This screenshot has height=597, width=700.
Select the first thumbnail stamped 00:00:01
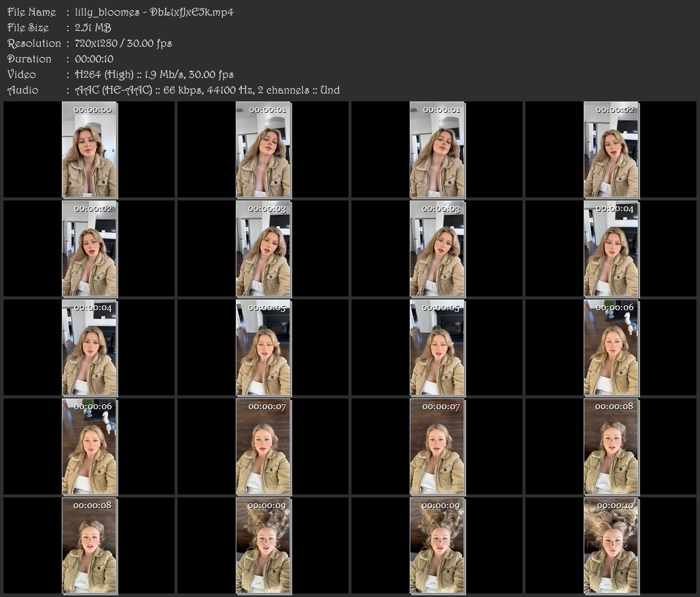coord(263,149)
